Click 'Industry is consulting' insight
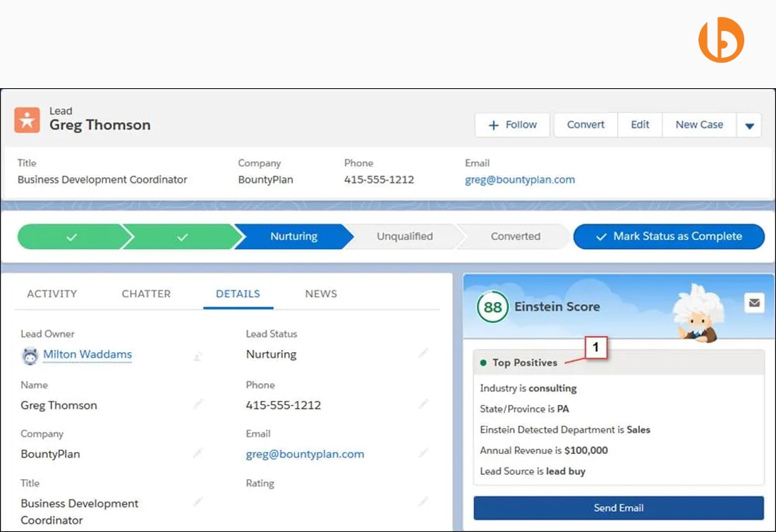The image size is (776, 532). [x=528, y=388]
